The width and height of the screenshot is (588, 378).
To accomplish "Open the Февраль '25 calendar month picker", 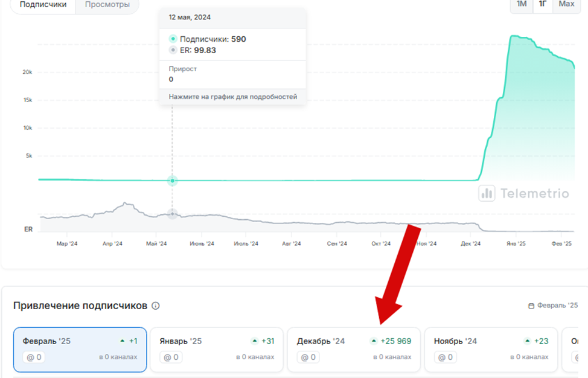I will (x=552, y=306).
